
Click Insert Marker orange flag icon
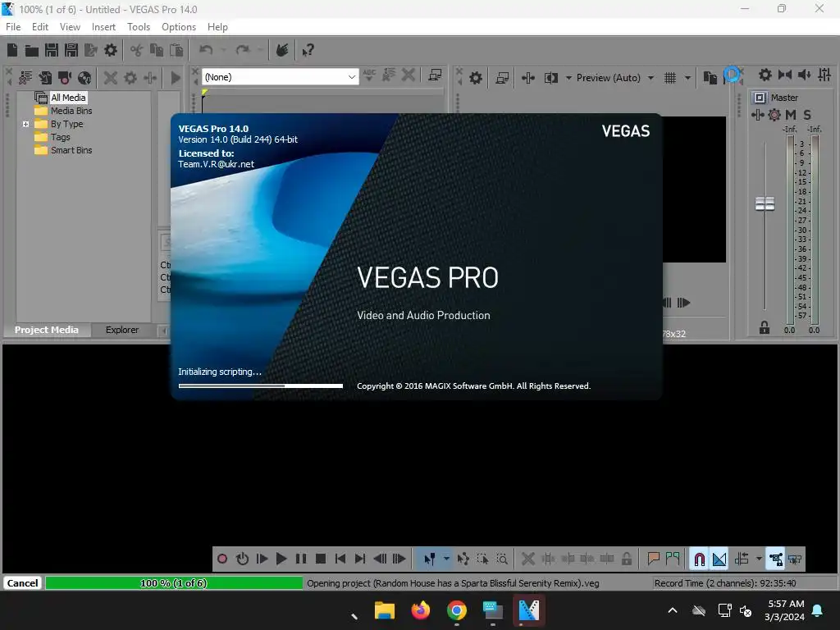click(x=653, y=559)
